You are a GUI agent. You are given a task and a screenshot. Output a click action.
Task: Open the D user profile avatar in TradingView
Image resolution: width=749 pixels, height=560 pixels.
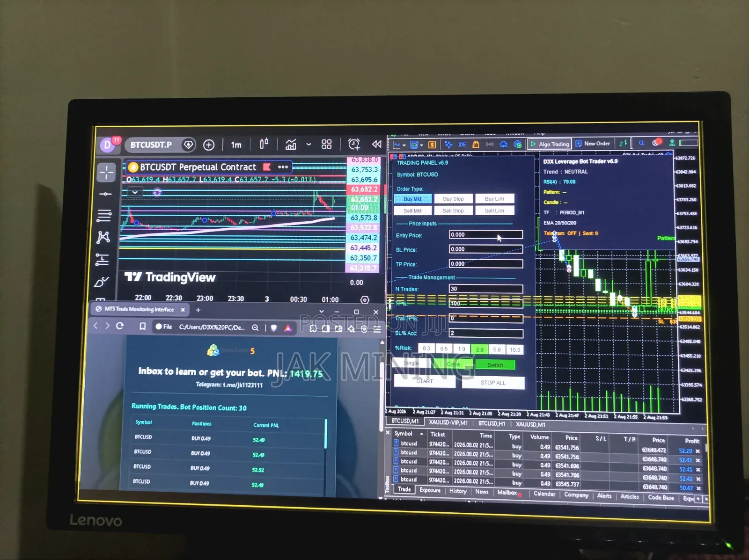(108, 145)
